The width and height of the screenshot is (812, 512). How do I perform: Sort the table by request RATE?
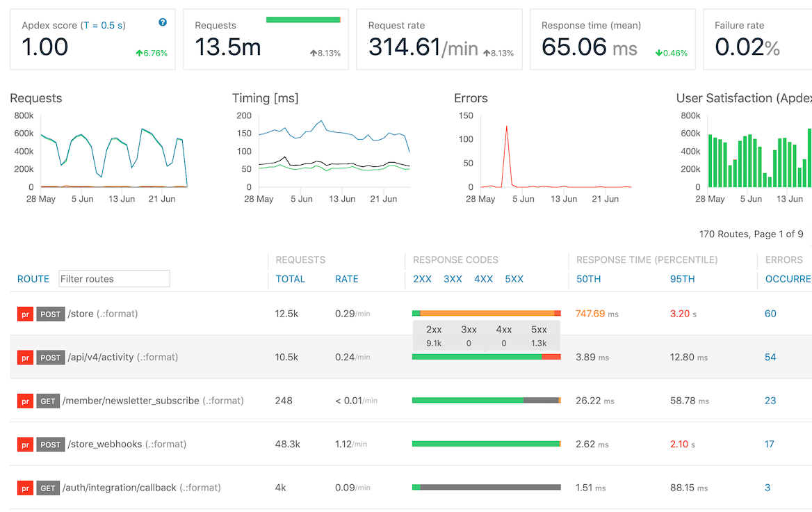coord(346,279)
